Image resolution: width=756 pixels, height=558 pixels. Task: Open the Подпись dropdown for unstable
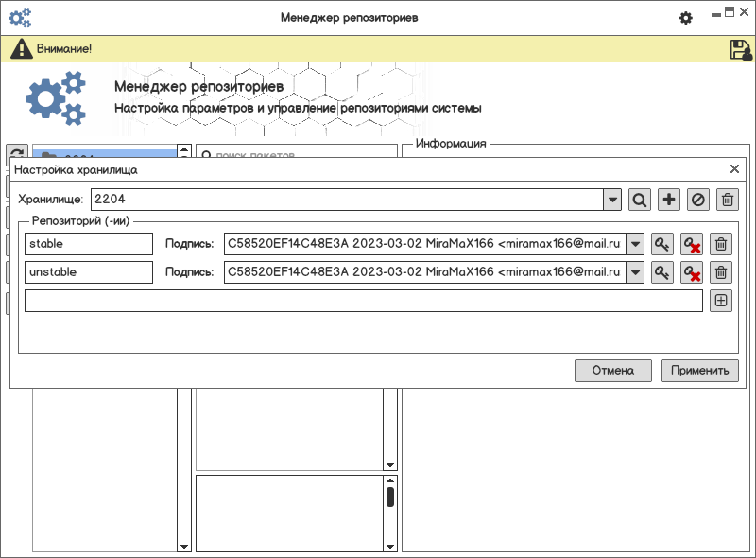point(635,273)
